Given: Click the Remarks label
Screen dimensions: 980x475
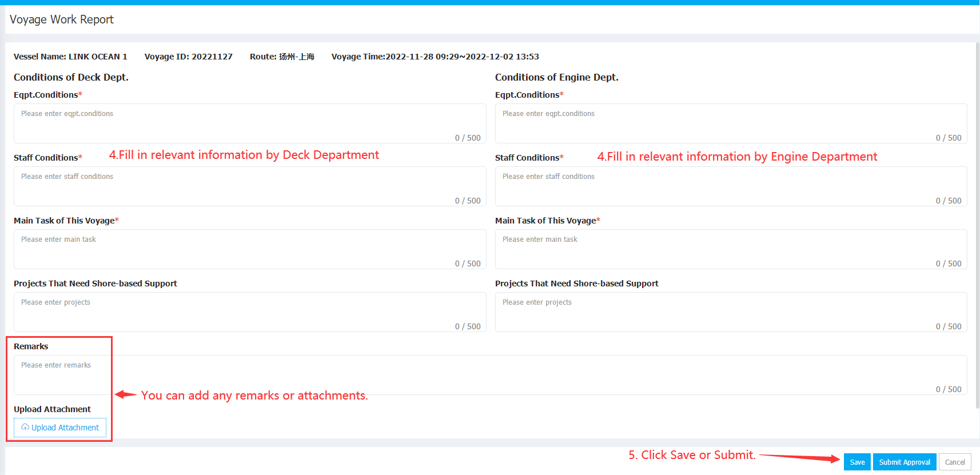Looking at the screenshot, I should click(x=31, y=346).
